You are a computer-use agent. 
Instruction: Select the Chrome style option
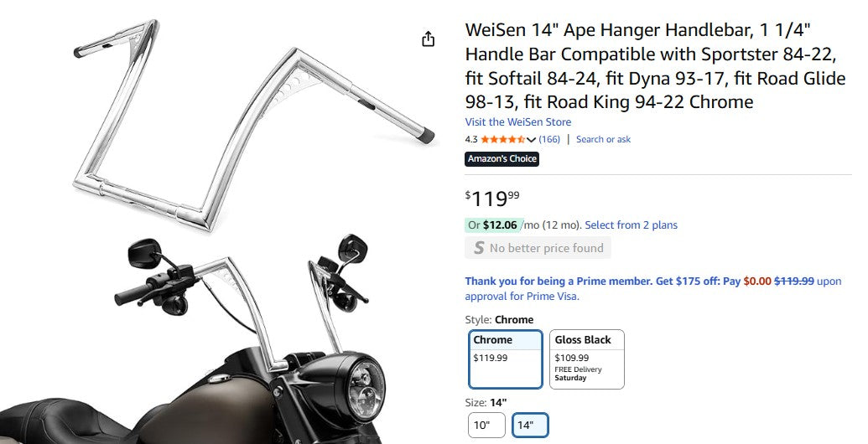click(505, 359)
